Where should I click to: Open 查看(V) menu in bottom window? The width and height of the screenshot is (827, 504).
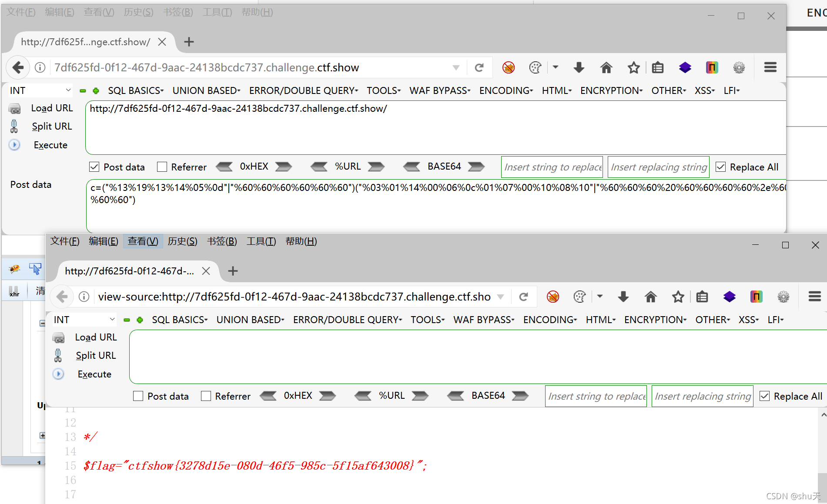coord(143,241)
